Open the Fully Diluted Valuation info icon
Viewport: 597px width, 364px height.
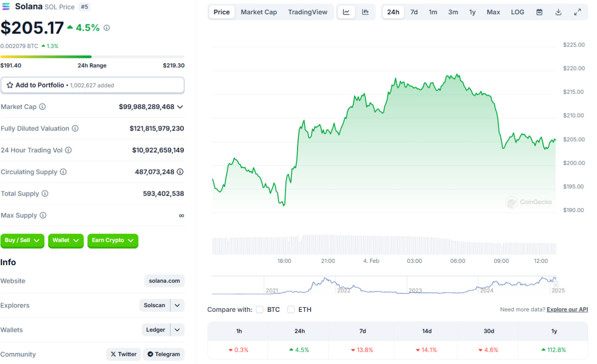point(75,129)
